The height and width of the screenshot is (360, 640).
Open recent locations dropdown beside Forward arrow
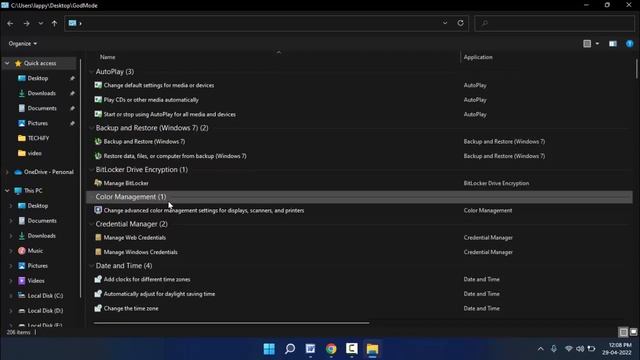40,24
